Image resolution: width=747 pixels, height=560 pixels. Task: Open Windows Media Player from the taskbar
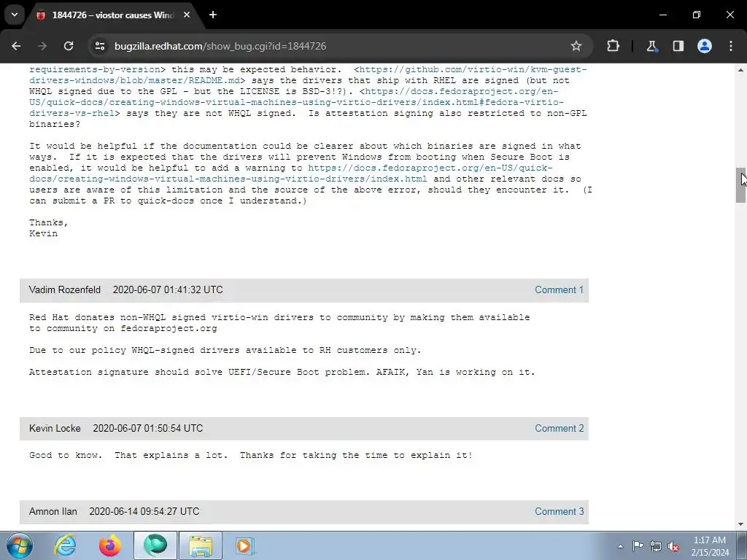pos(245,545)
